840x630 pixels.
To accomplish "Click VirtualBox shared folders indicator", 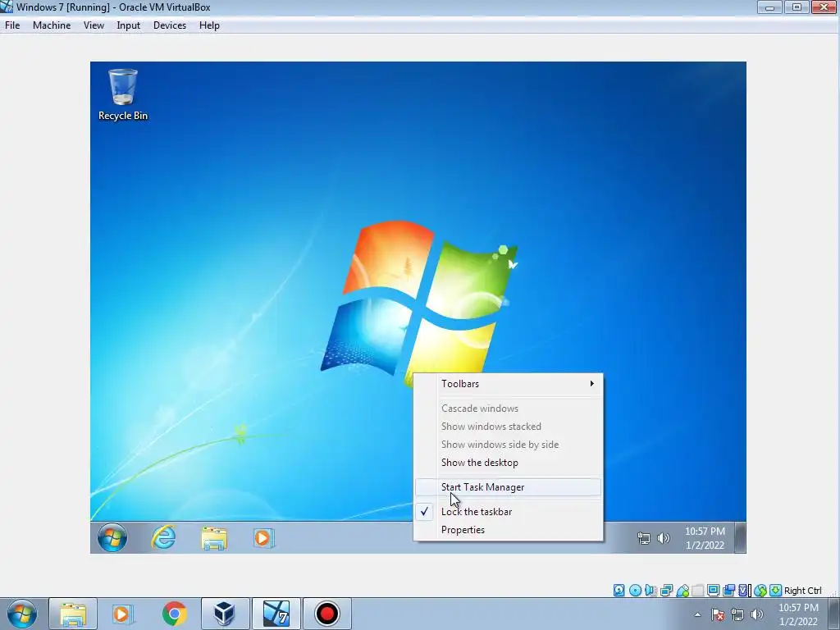I will (x=697, y=591).
